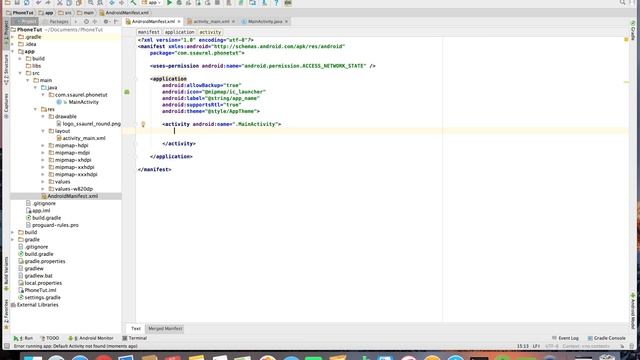
Task: Toggle read-only lock icon in status bar
Action: coord(622,346)
